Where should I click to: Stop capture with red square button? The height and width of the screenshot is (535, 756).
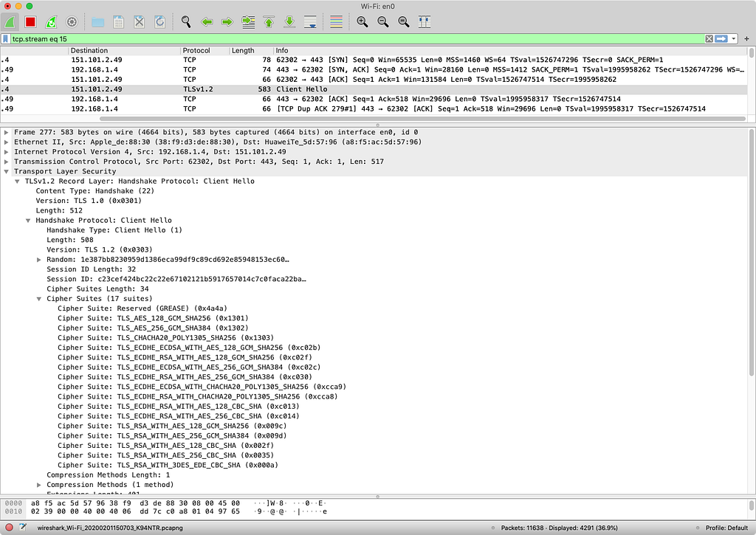pos(30,21)
